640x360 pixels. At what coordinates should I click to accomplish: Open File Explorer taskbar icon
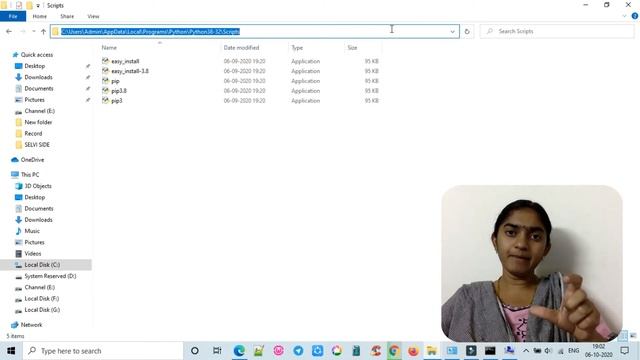pos(432,351)
